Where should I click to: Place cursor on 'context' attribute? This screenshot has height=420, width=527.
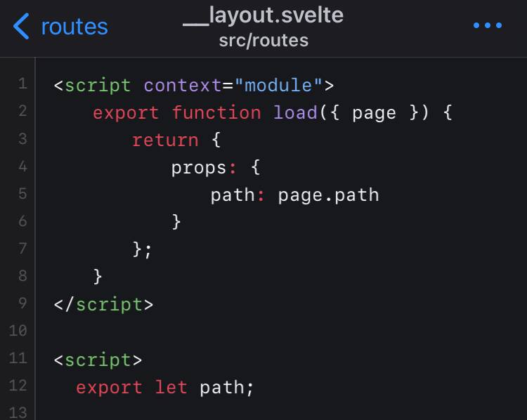[183, 86]
